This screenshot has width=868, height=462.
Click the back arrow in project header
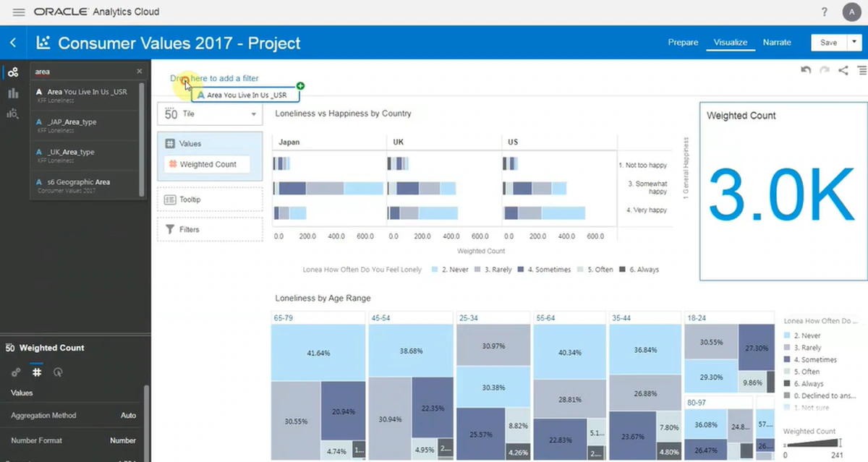point(13,43)
